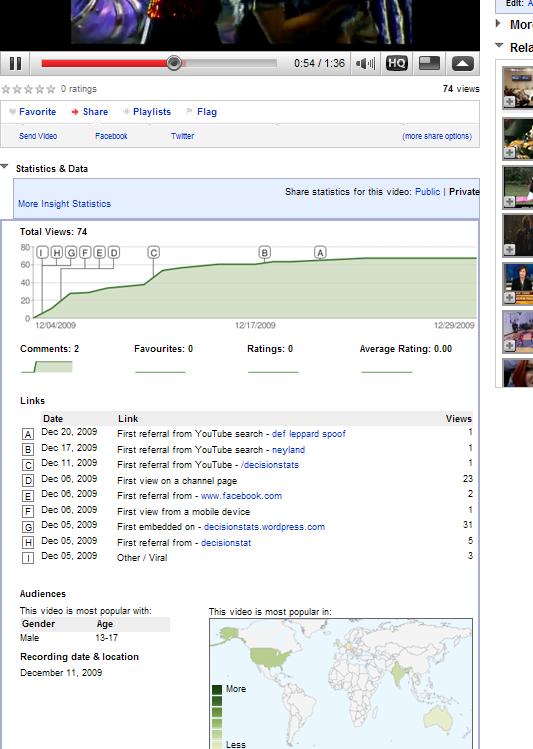Open the def leppard spoof search link

[x=309, y=434]
